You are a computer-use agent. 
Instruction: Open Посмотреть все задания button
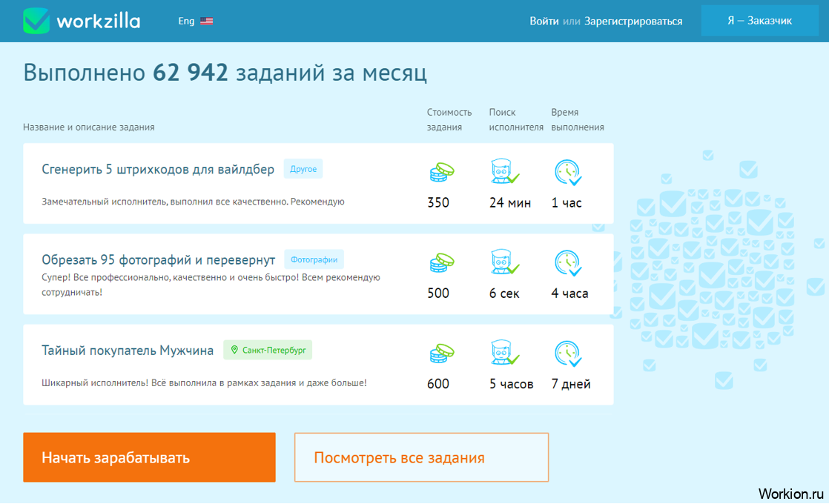421,457
